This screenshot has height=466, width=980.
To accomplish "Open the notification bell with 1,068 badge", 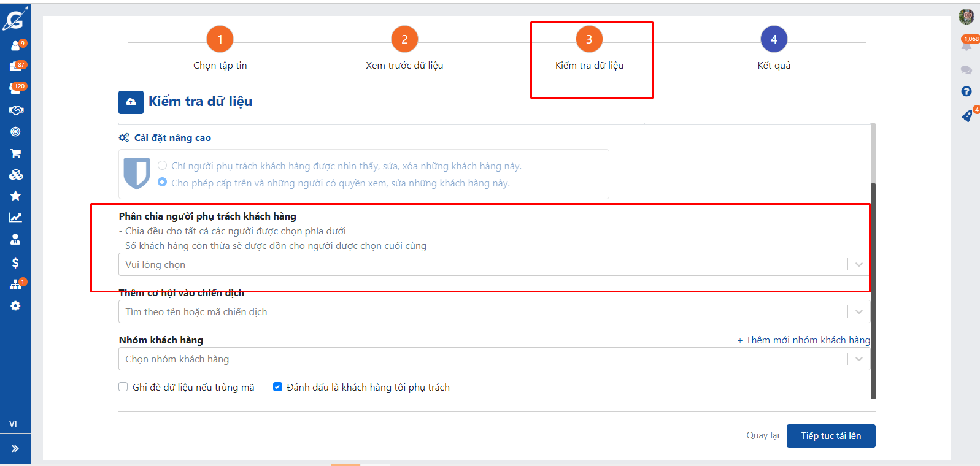I will click(966, 46).
